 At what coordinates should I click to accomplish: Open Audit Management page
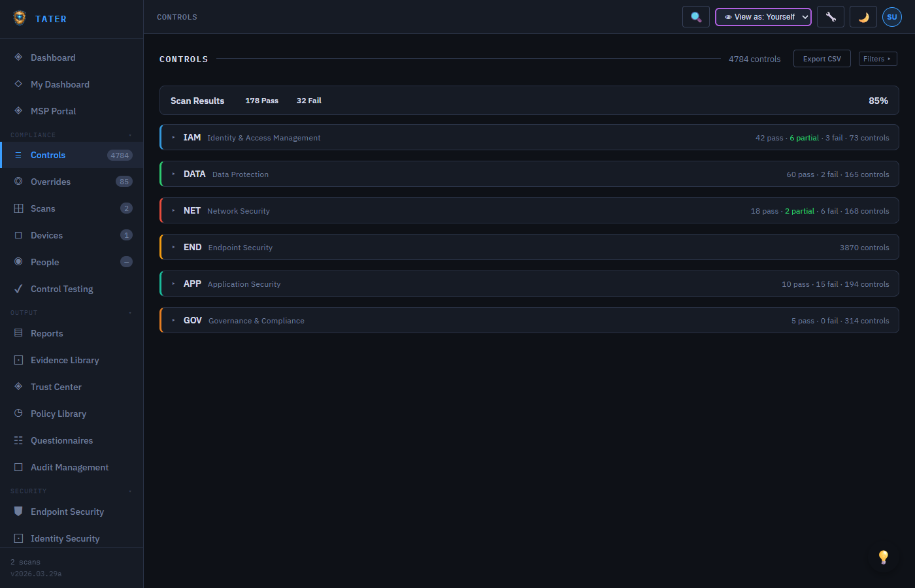click(x=72, y=467)
